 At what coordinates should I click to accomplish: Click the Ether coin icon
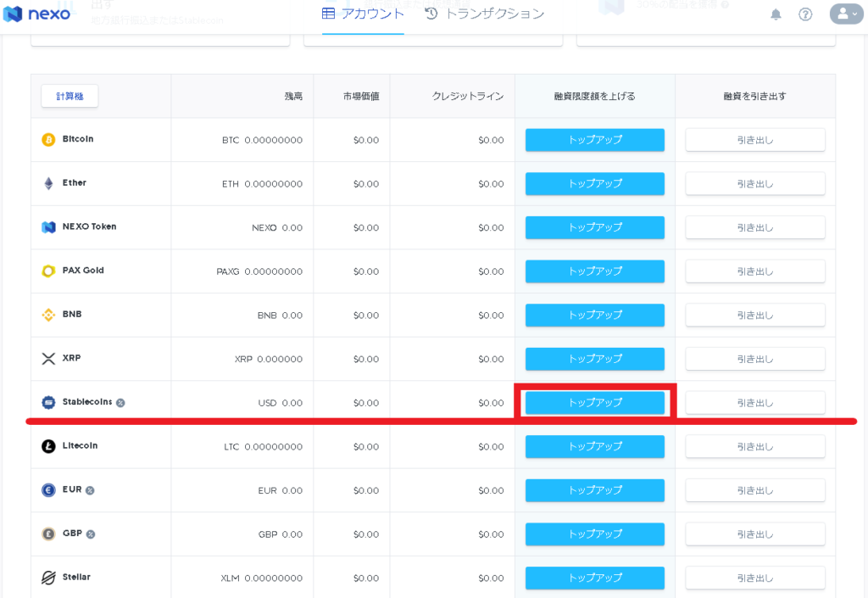pos(48,183)
